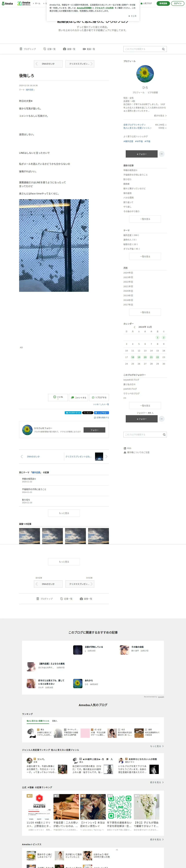
Task: Go to previous post DNAのせいか at top
Action: pos(48,64)
